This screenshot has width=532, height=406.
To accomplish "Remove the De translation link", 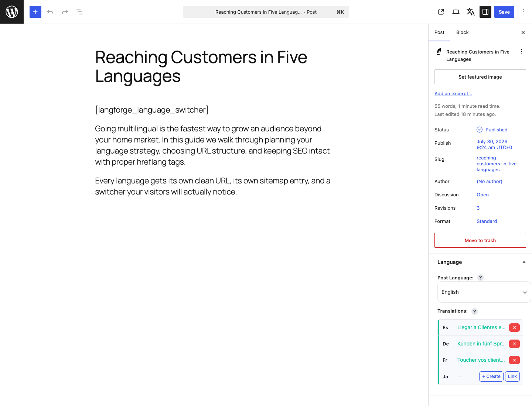I will point(514,344).
